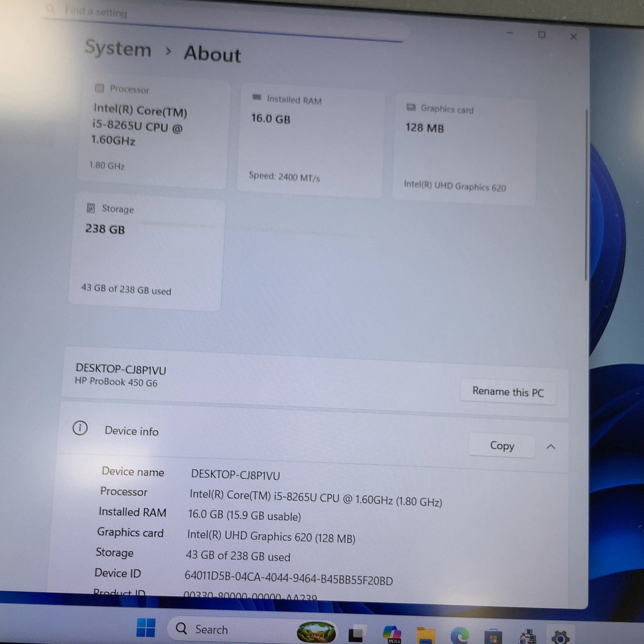Click the Settings window vertical scrollbar
Viewport: 644px width, 644px height.
586,194
